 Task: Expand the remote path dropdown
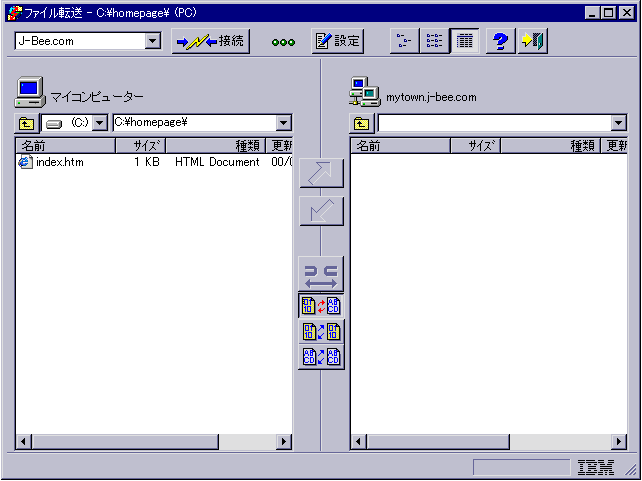pos(618,123)
